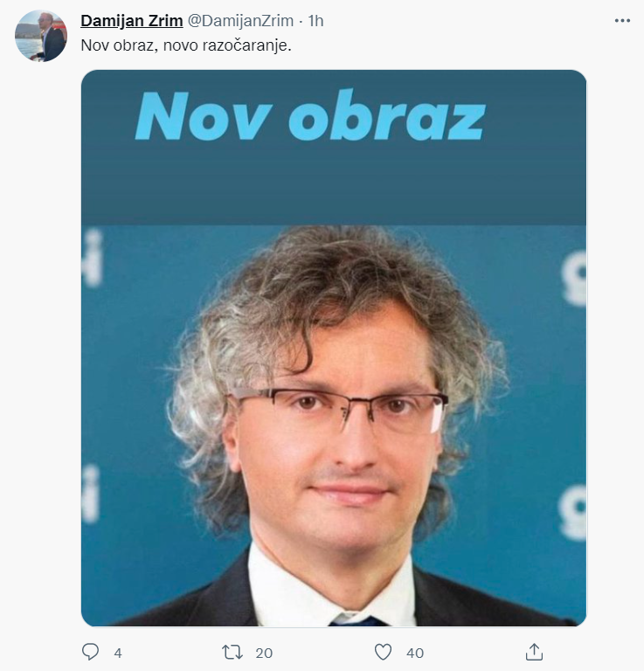Click the like count 40

[x=415, y=653]
